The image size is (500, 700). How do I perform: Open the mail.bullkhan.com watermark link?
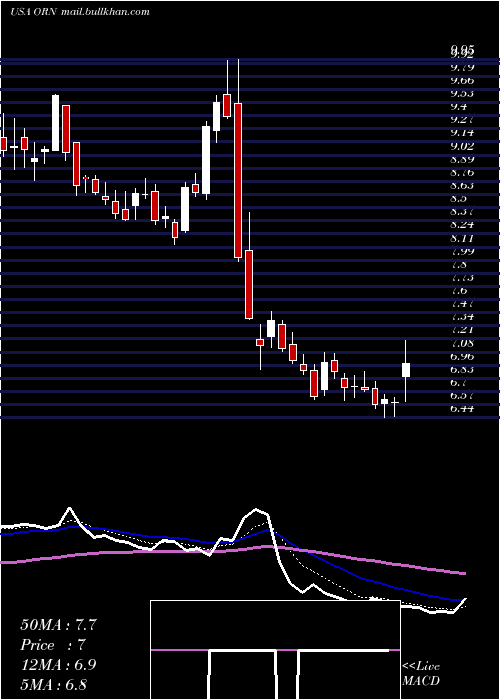coord(104,12)
